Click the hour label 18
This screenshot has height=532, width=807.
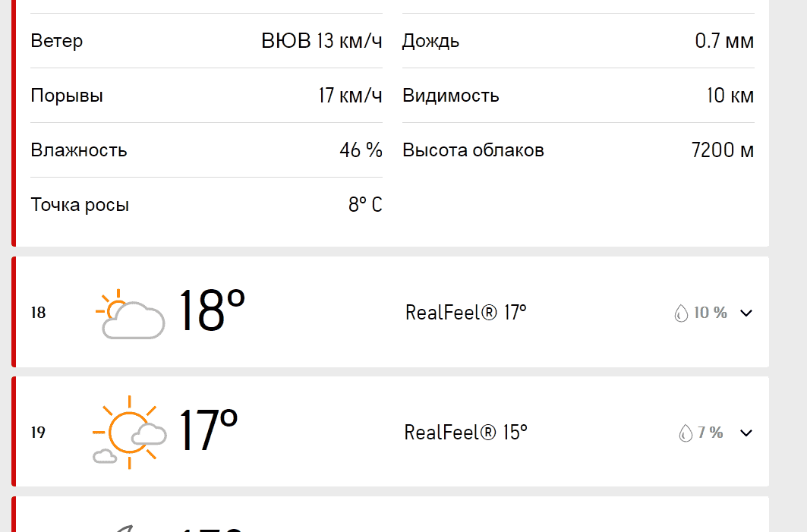(38, 313)
